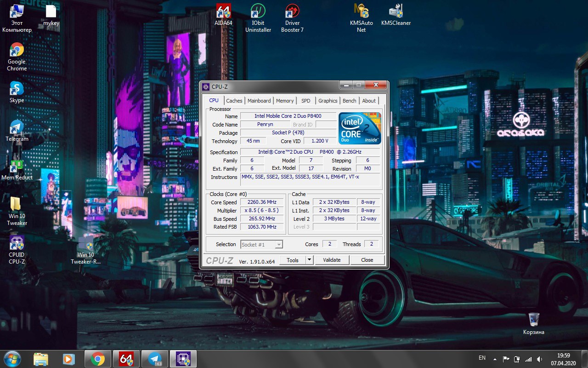Switch to the Bench tab

pyautogui.click(x=350, y=101)
